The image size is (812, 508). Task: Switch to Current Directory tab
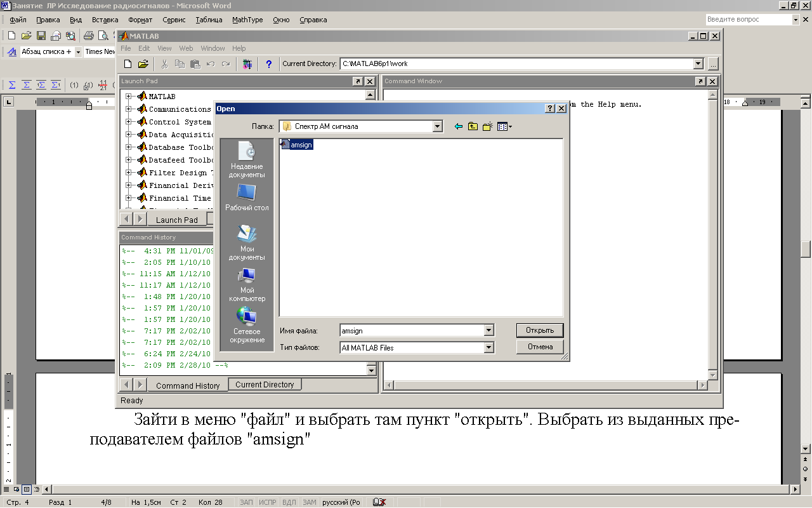point(265,385)
